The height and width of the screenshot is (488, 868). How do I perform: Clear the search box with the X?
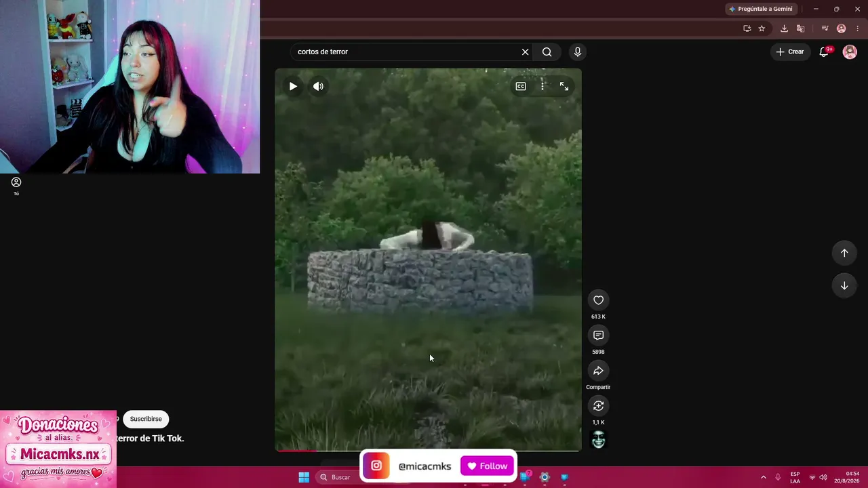tap(525, 52)
